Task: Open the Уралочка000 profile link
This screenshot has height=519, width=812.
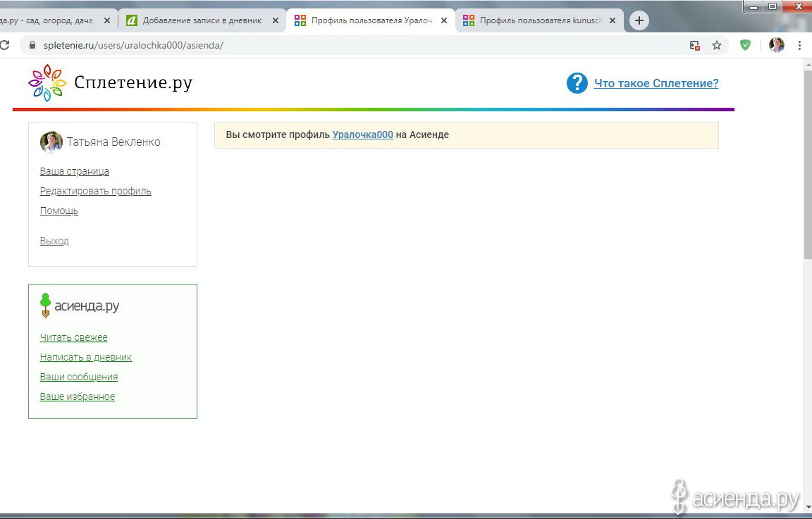Action: pyautogui.click(x=362, y=135)
